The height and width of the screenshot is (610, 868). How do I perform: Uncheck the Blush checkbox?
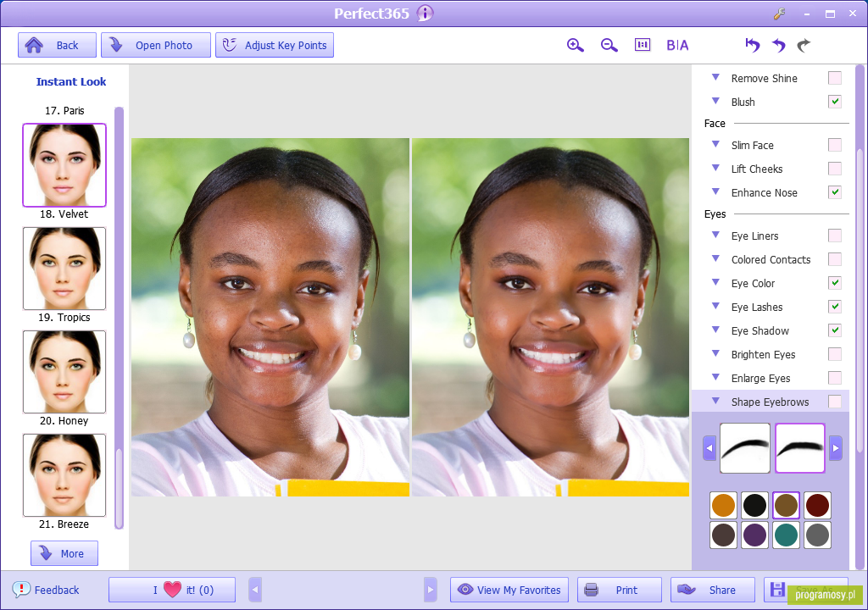click(835, 102)
